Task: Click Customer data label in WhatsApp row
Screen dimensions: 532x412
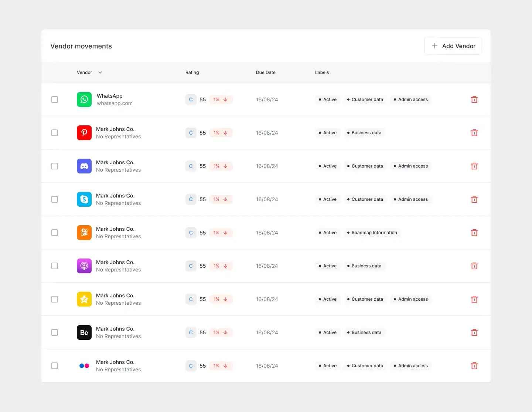Action: pos(365,99)
